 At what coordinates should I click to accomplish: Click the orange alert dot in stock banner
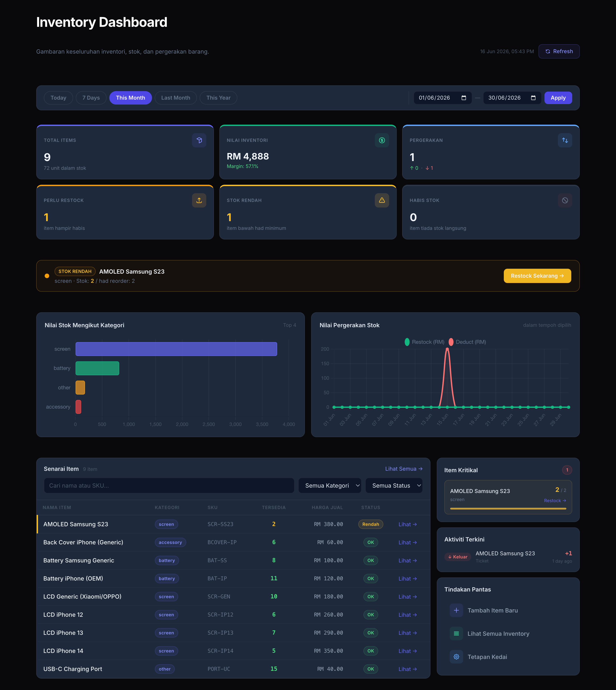point(47,276)
